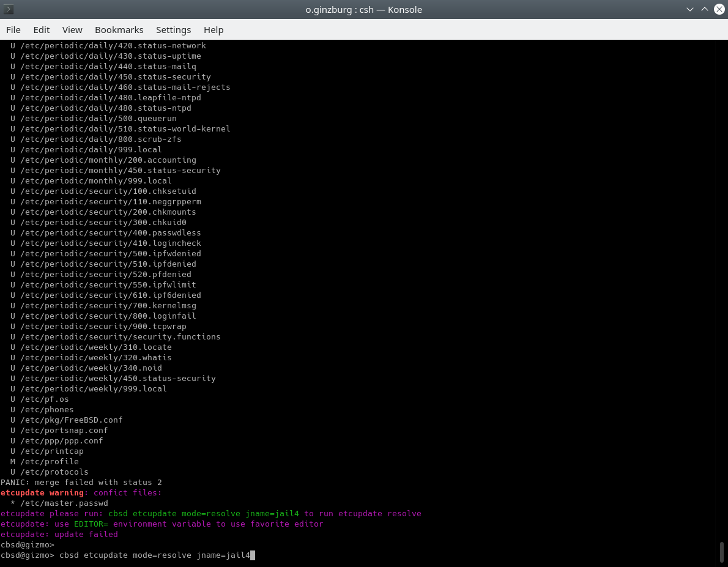Click the terminal scrollbar handle
The width and height of the screenshot is (728, 567).
(x=722, y=552)
